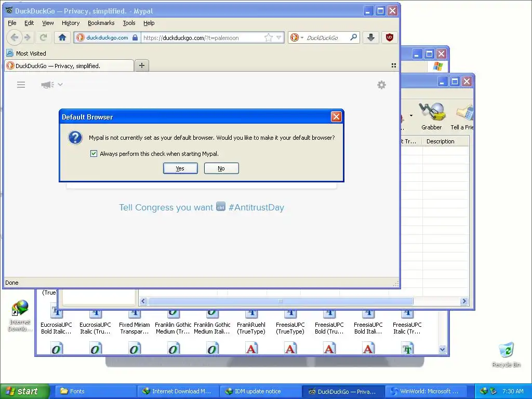Viewport: 532px width, 399px height.
Task: Click the uBlock Origin shield icon
Action: point(390,37)
